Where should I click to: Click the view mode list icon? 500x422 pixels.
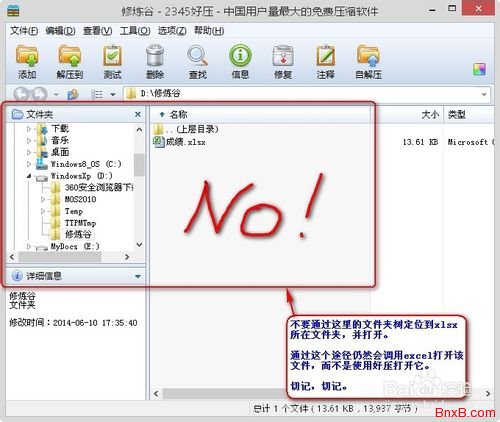tap(97, 94)
